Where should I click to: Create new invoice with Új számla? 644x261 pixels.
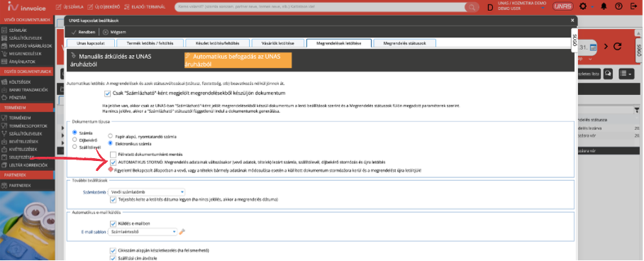pos(70,6)
